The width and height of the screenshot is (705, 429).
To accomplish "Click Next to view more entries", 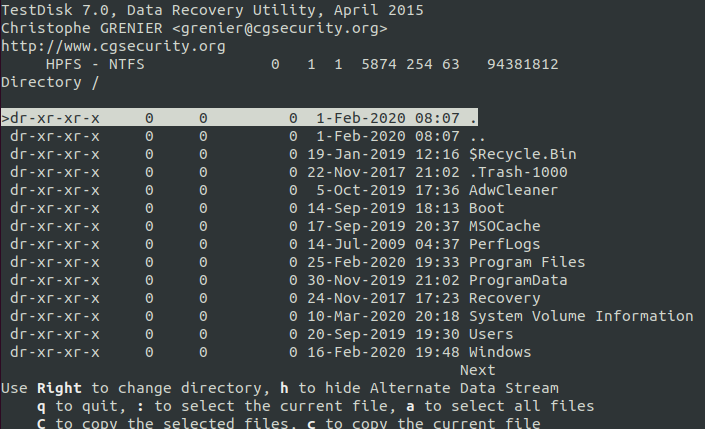I will point(477,370).
